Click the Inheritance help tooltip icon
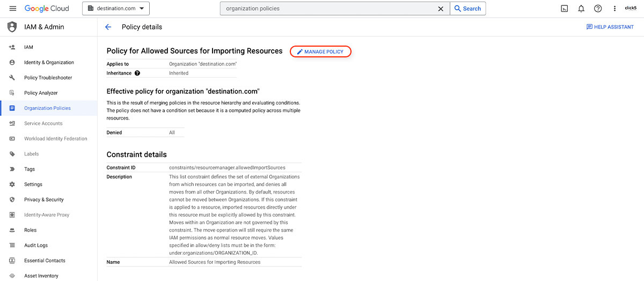Image resolution: width=644 pixels, height=281 pixels. pyautogui.click(x=137, y=73)
